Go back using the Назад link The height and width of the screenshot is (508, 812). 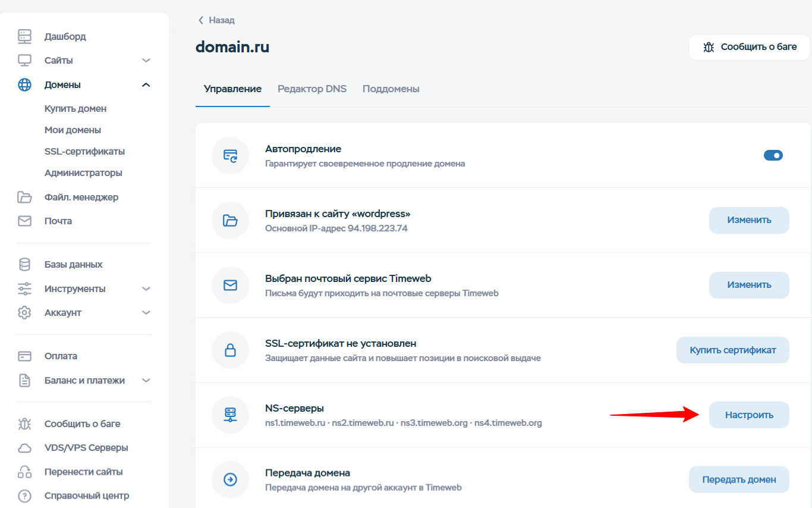click(216, 20)
